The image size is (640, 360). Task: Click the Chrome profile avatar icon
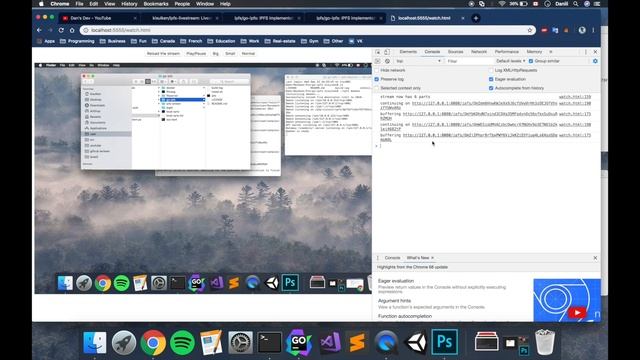pyautogui.click(x=582, y=30)
